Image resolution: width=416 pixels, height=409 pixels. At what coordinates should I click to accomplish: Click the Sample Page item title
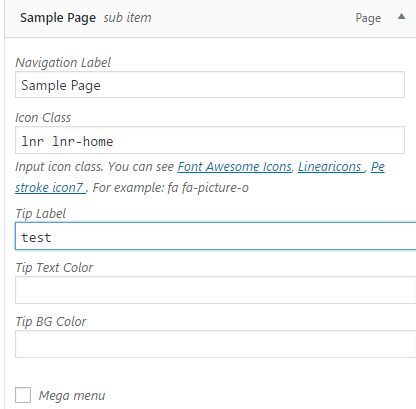coord(58,18)
